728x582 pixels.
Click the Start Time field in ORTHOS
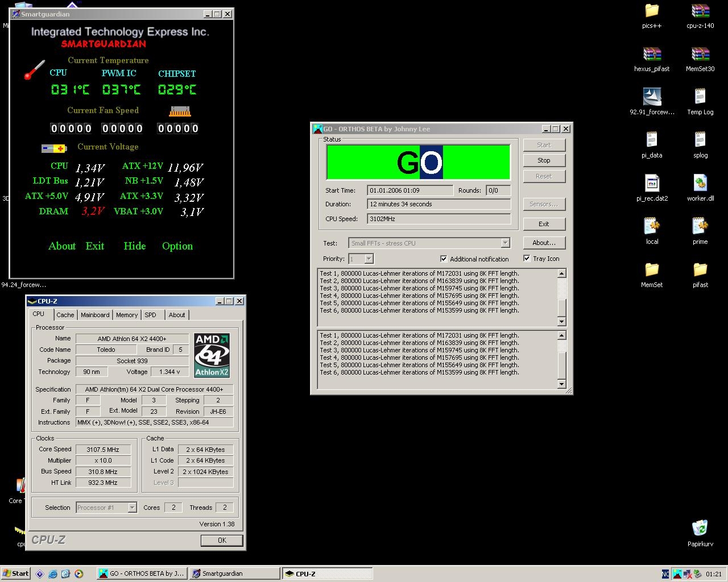pos(410,190)
